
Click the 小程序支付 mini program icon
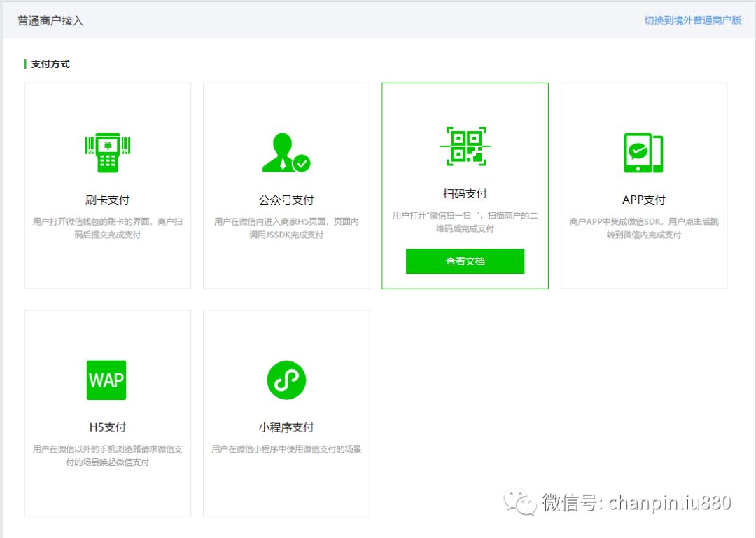(286, 380)
